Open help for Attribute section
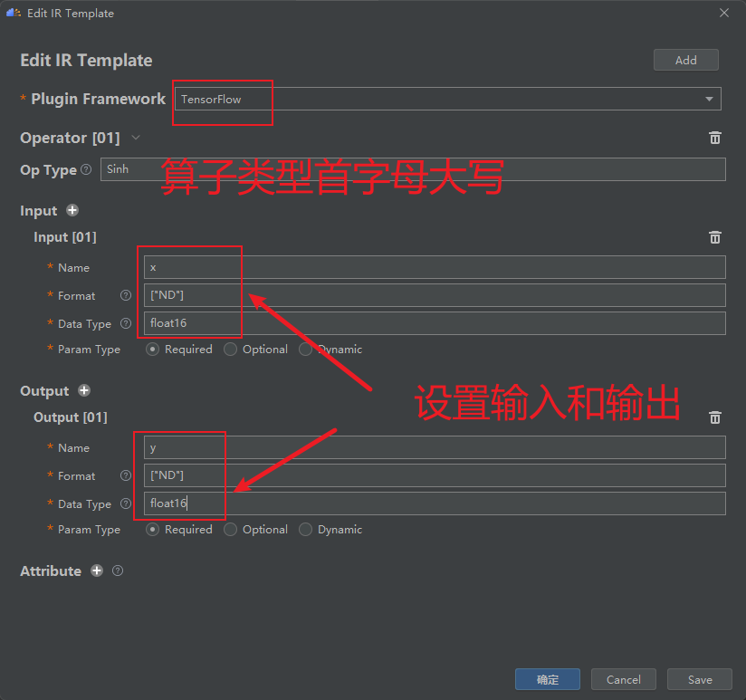Image resolution: width=746 pixels, height=700 pixels. [x=118, y=571]
